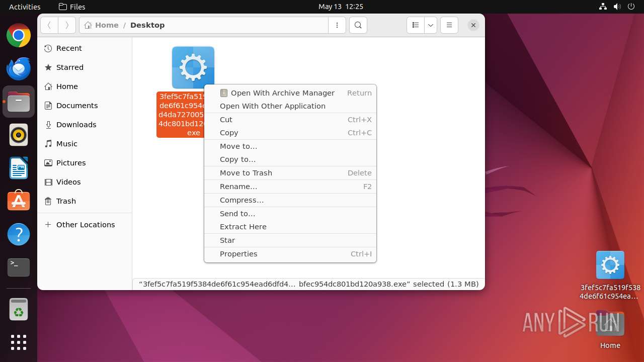The image size is (644, 362).
Task: Open the Files app menu in top bar
Action: (x=72, y=7)
